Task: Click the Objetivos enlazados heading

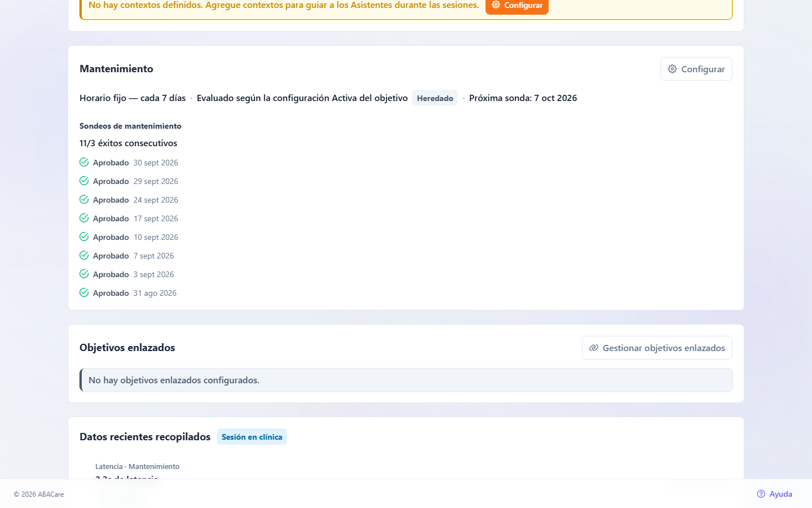Action: (127, 348)
